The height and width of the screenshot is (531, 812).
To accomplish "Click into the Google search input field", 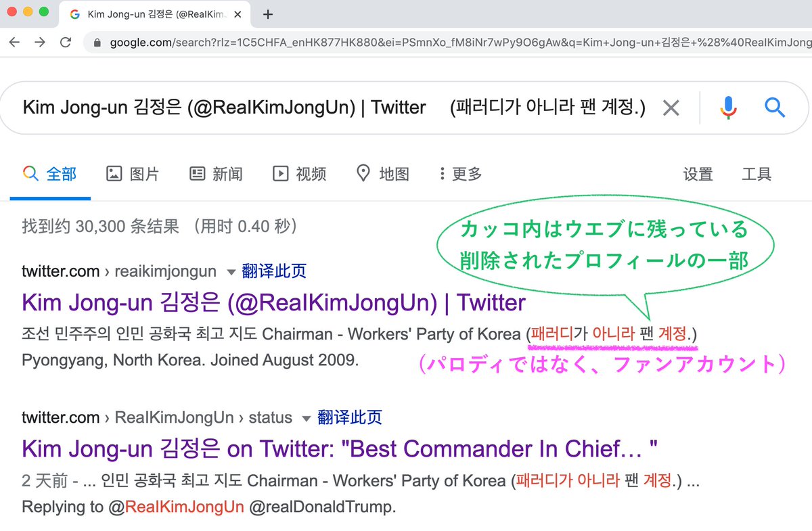I will [x=335, y=107].
